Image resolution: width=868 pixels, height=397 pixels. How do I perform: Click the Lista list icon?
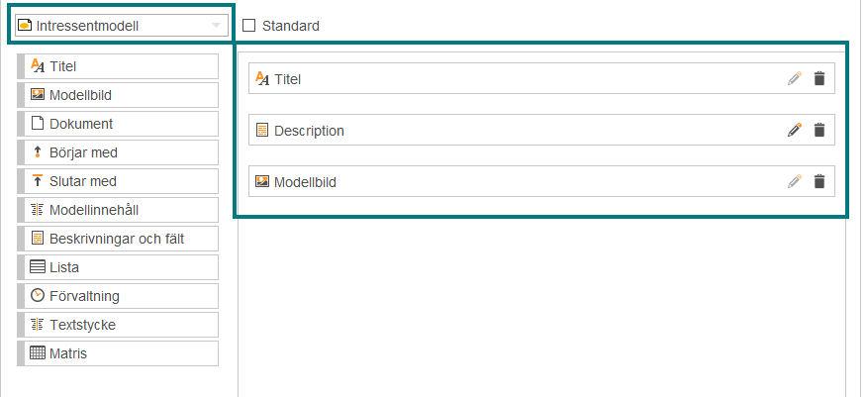[x=37, y=267]
